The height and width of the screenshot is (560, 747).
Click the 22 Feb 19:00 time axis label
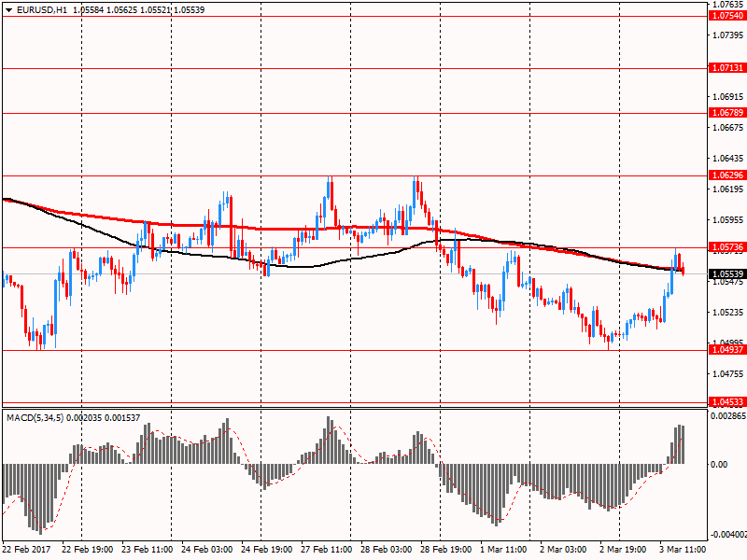88,550
